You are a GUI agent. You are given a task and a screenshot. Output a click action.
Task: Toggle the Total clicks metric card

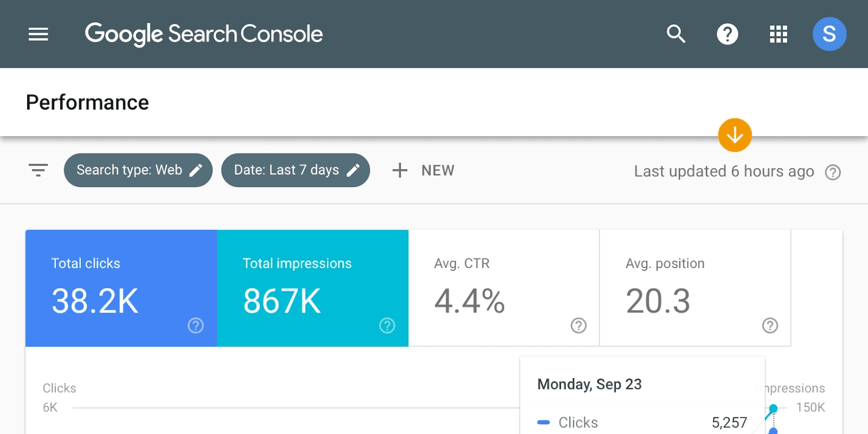(x=121, y=288)
